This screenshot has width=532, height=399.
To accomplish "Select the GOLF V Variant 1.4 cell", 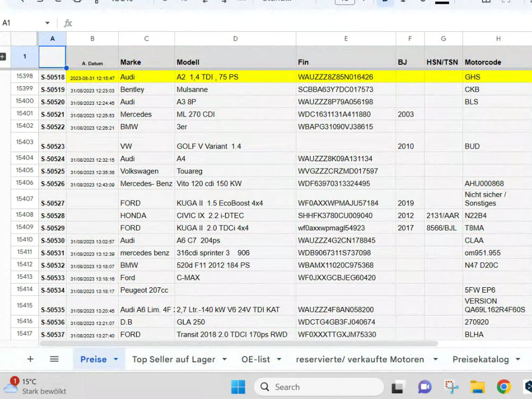I will pos(236,143).
